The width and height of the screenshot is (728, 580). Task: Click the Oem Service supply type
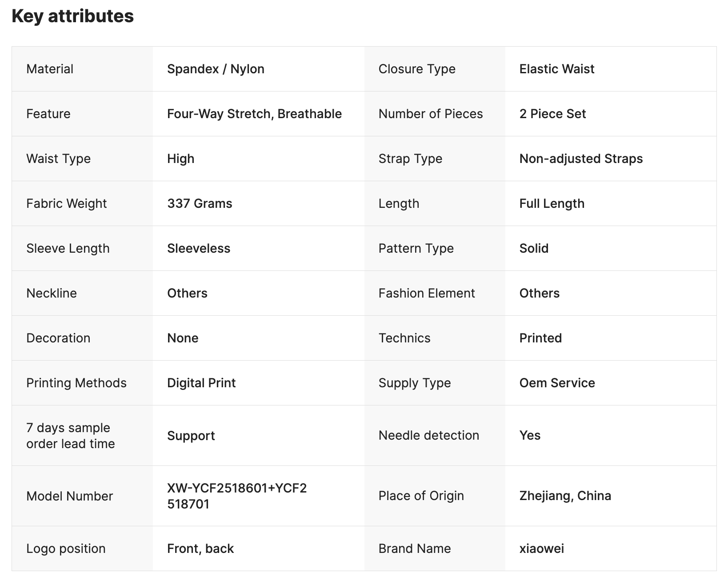point(557,383)
